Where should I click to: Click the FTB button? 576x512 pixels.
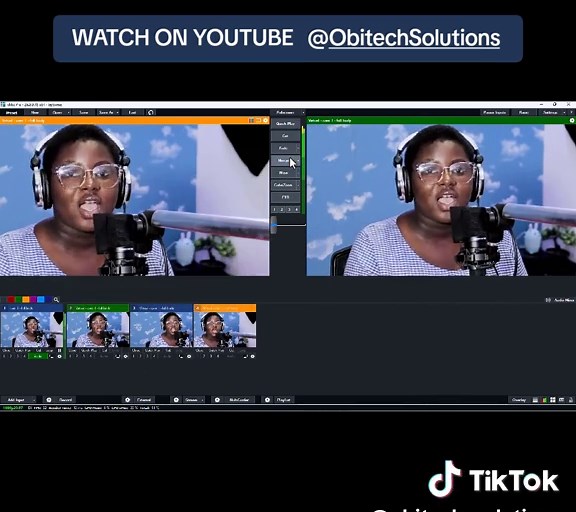click(x=285, y=197)
